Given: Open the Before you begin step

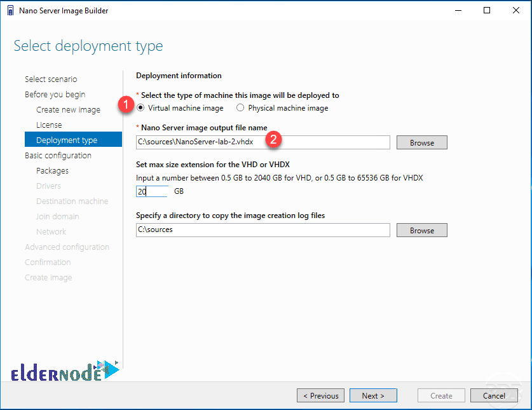Looking at the screenshot, I should (x=55, y=94).
